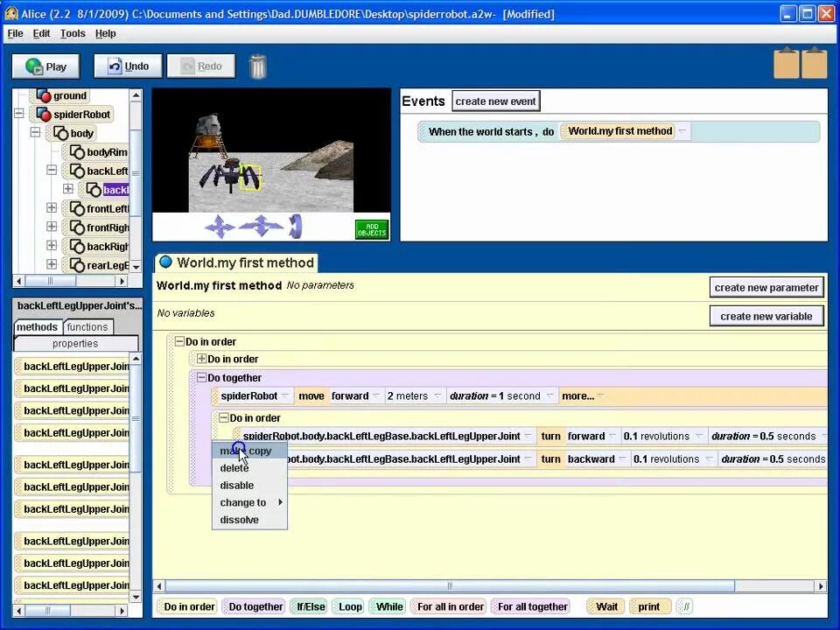Collapse the backLeft leg base node
Image resolution: width=840 pixels, height=630 pixels.
point(52,170)
